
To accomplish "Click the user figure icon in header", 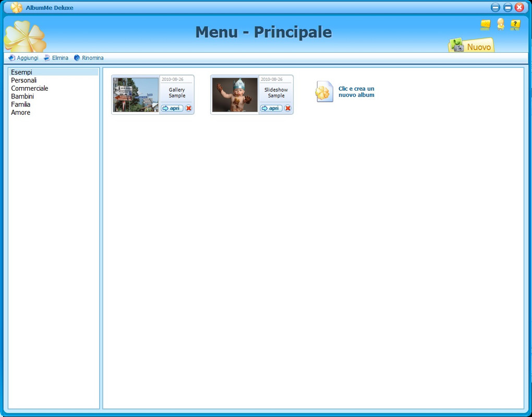I will click(x=501, y=24).
